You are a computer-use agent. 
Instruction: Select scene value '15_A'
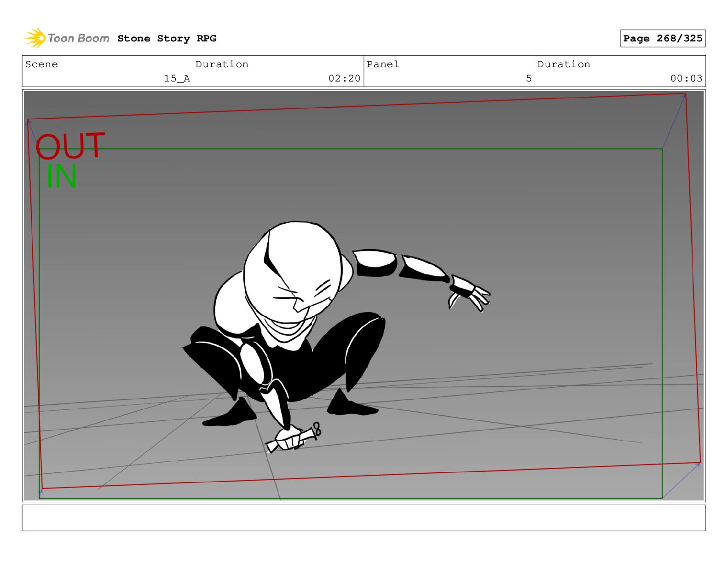point(177,79)
